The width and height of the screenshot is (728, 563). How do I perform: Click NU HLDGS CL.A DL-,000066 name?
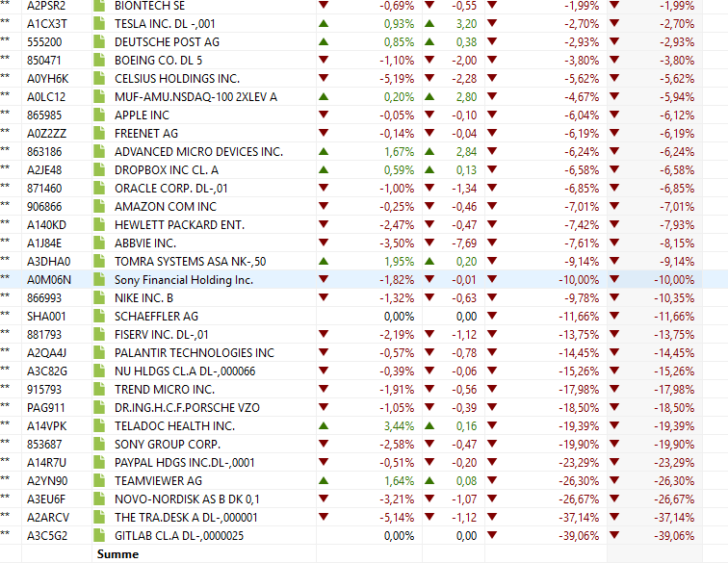coord(185,371)
